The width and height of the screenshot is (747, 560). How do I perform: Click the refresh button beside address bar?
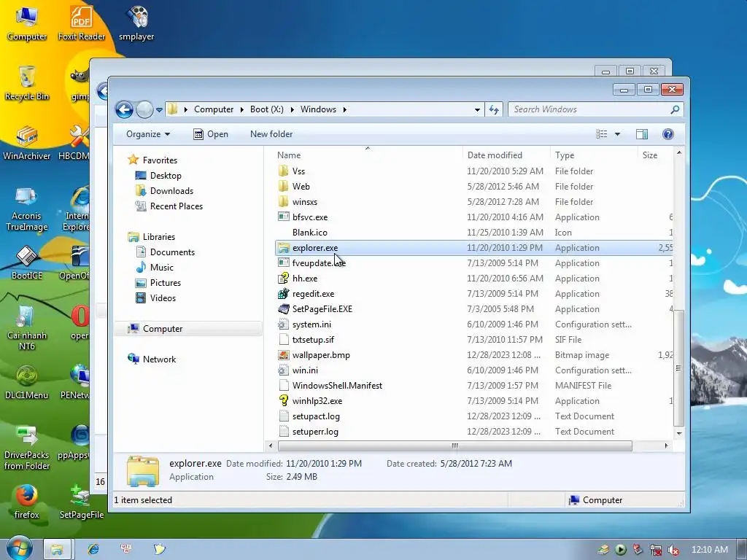click(x=494, y=109)
